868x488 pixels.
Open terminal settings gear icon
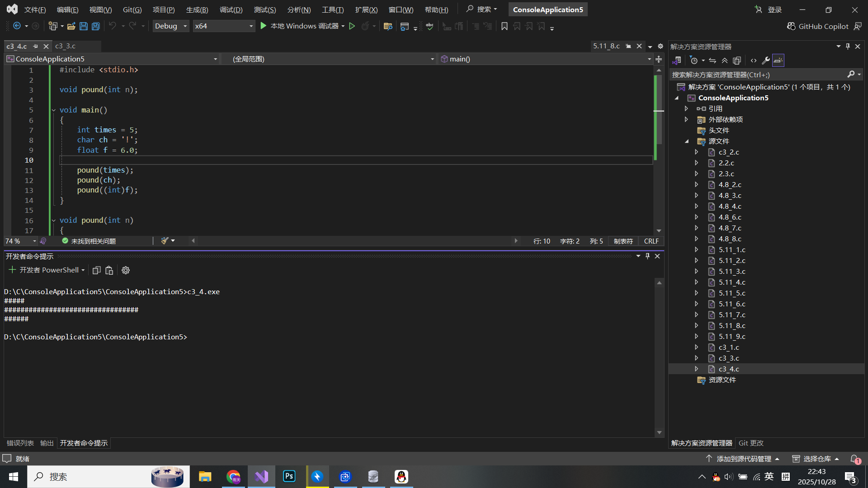point(126,270)
